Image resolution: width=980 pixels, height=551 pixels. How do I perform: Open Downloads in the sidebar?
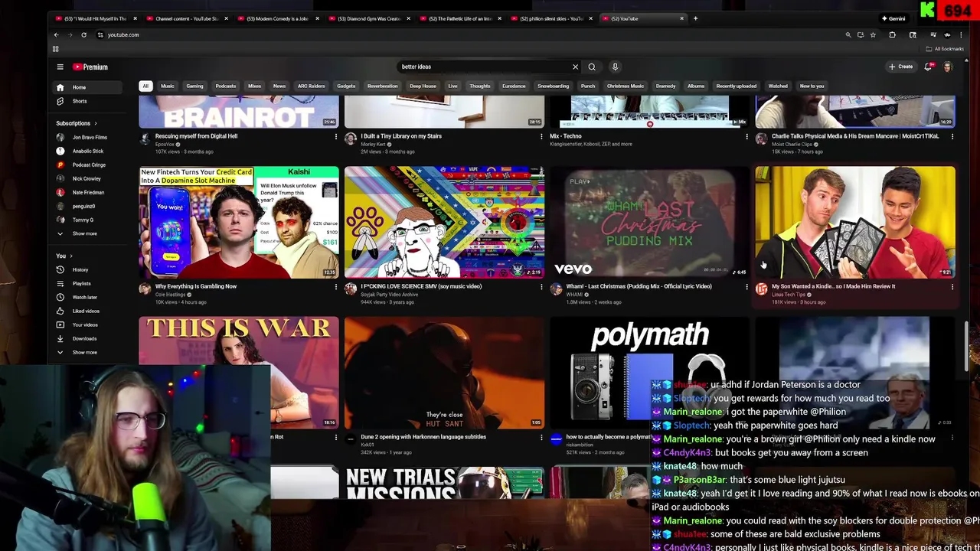(x=84, y=338)
